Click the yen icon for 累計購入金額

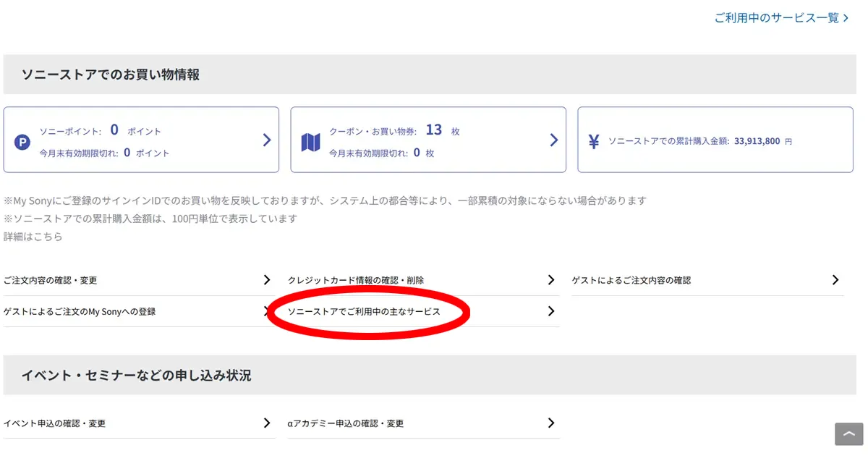[594, 142]
